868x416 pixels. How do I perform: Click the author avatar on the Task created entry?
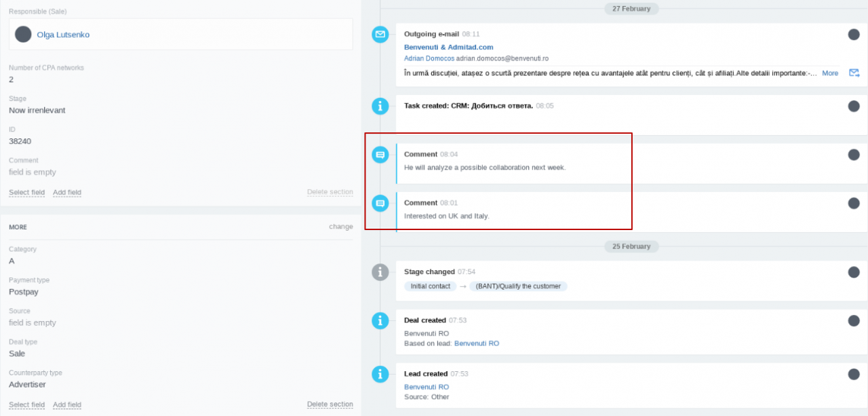[854, 106]
